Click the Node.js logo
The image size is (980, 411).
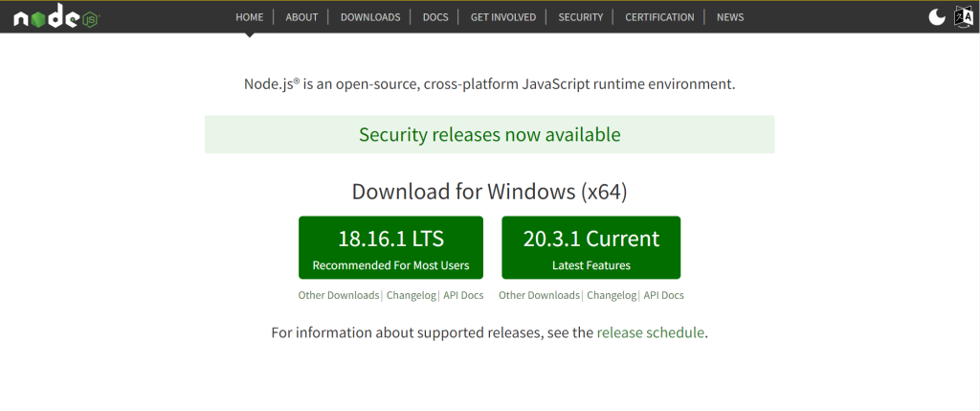coord(56,17)
